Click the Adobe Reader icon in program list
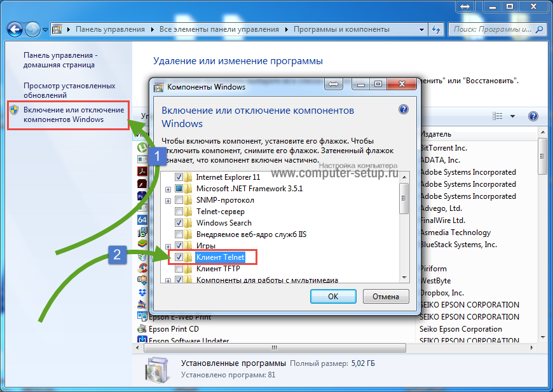The height and width of the screenshot is (392, 553). (x=142, y=172)
